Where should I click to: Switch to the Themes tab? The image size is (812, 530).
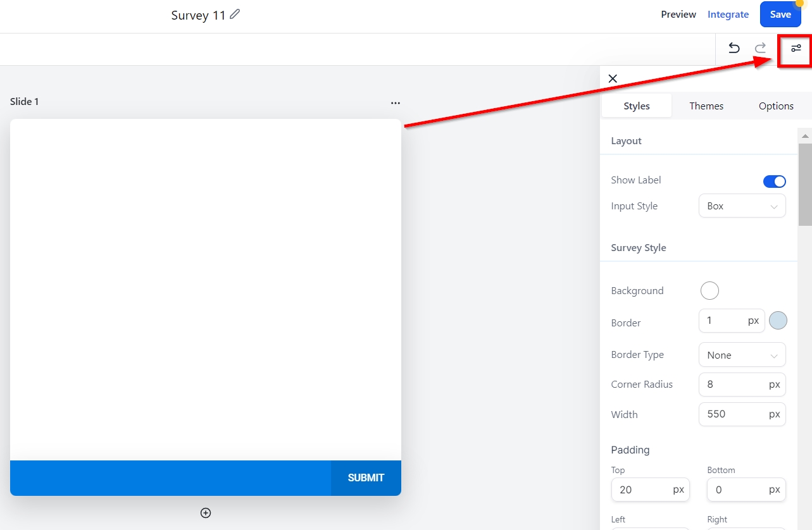click(706, 106)
